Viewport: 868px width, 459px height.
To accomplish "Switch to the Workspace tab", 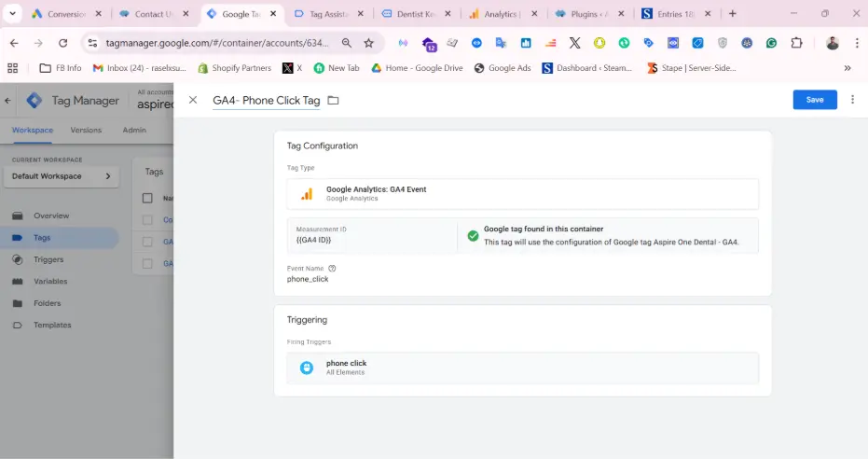I will (33, 130).
